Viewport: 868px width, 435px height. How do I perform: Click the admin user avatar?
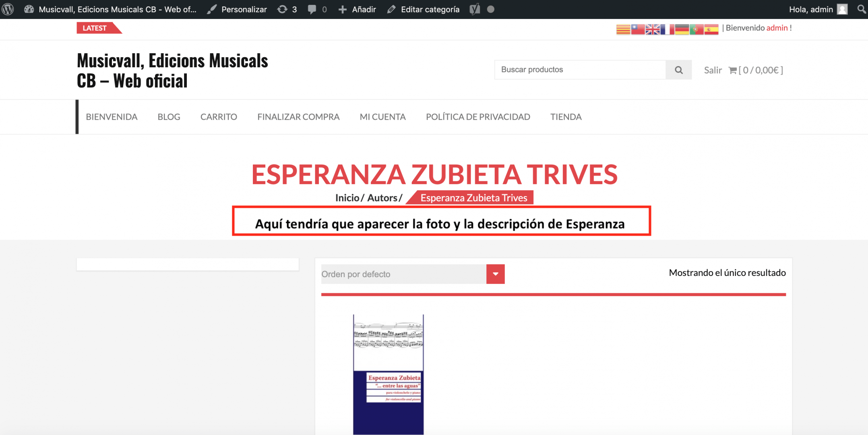(x=842, y=9)
